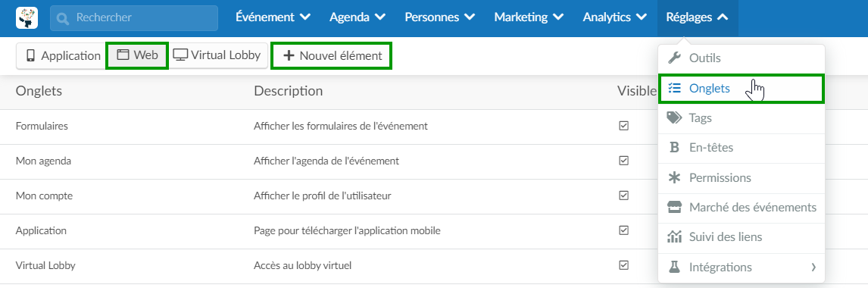868x288 pixels.
Task: Switch to the Application view button
Action: pos(62,55)
